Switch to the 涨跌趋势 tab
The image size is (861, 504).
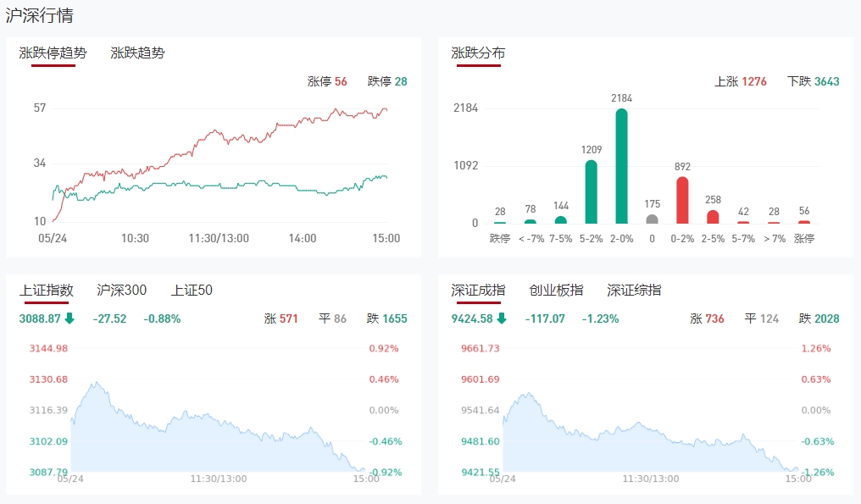coord(137,53)
